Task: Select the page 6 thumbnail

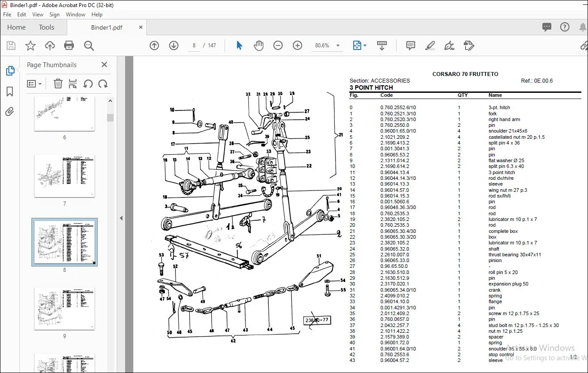Action: 65,114
